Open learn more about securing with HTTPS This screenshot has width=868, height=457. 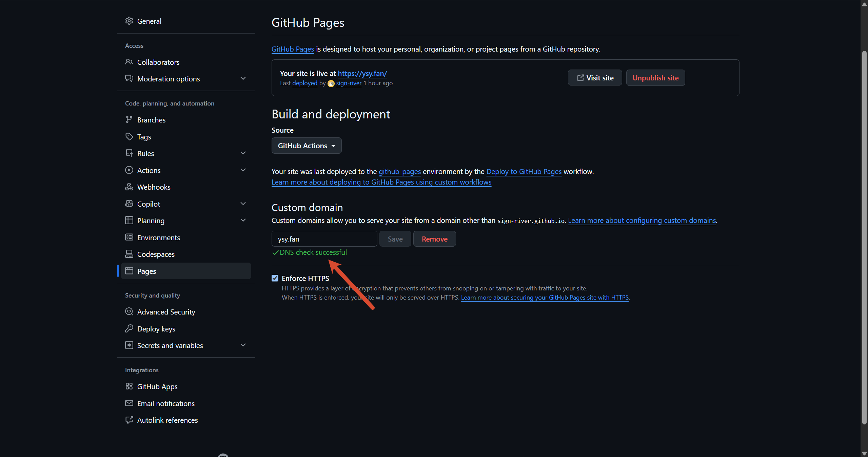click(545, 298)
